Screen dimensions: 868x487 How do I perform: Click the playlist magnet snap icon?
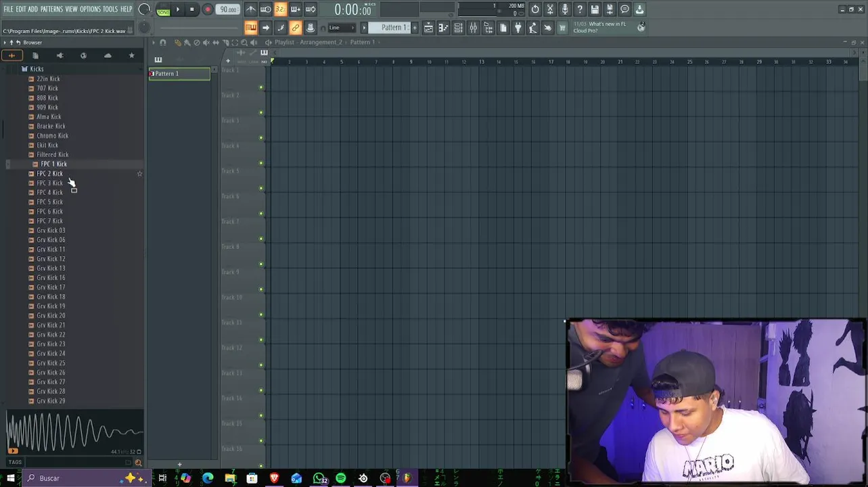pyautogui.click(x=163, y=43)
